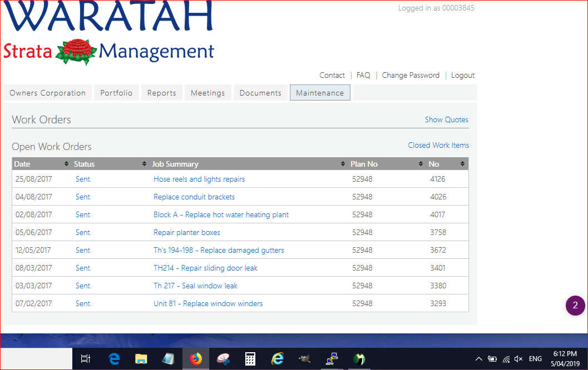Open Th 217 Seal window leak job
The image size is (588, 370).
[195, 286]
